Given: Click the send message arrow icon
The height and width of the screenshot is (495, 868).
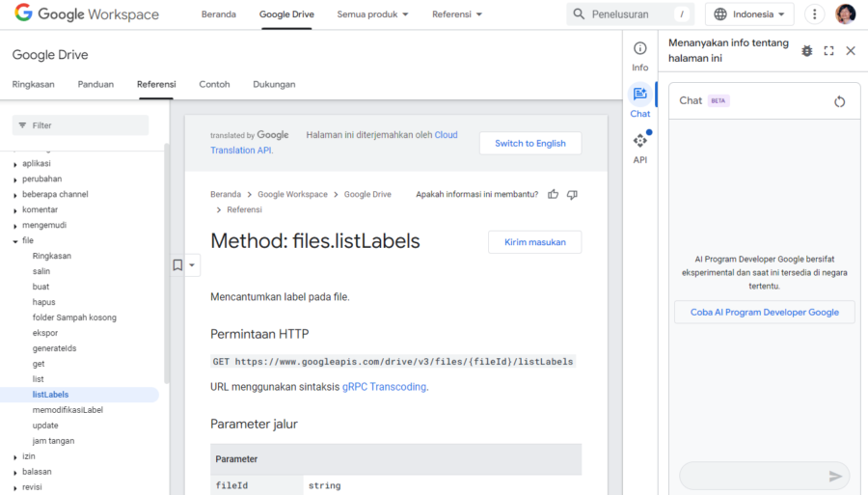Looking at the screenshot, I should click(835, 476).
